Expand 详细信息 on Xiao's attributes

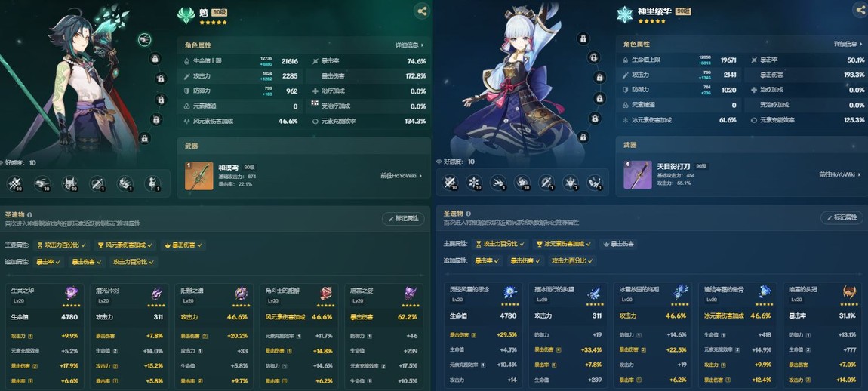pyautogui.click(x=410, y=45)
